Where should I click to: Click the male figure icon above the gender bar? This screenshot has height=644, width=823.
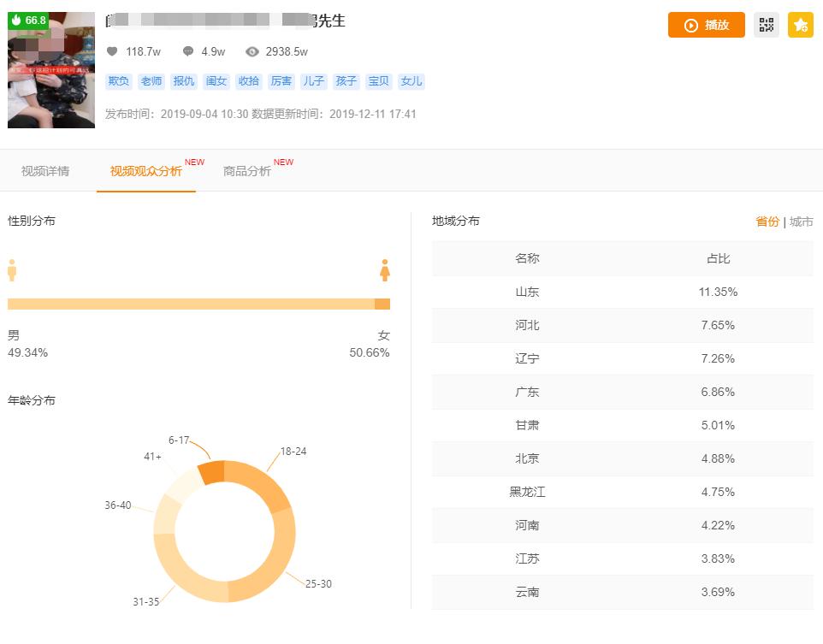coord(11,270)
